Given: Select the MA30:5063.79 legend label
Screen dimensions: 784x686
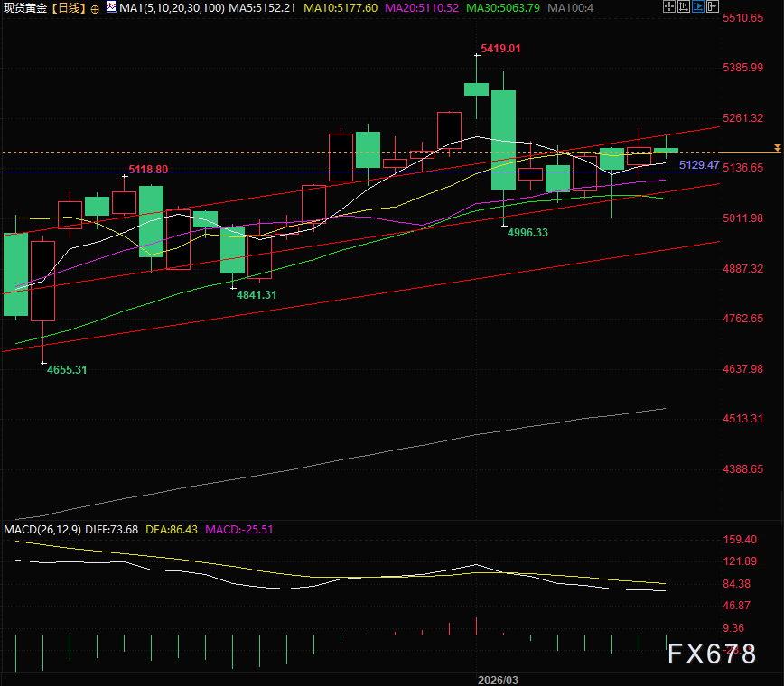Looking at the screenshot, I should (x=503, y=8).
